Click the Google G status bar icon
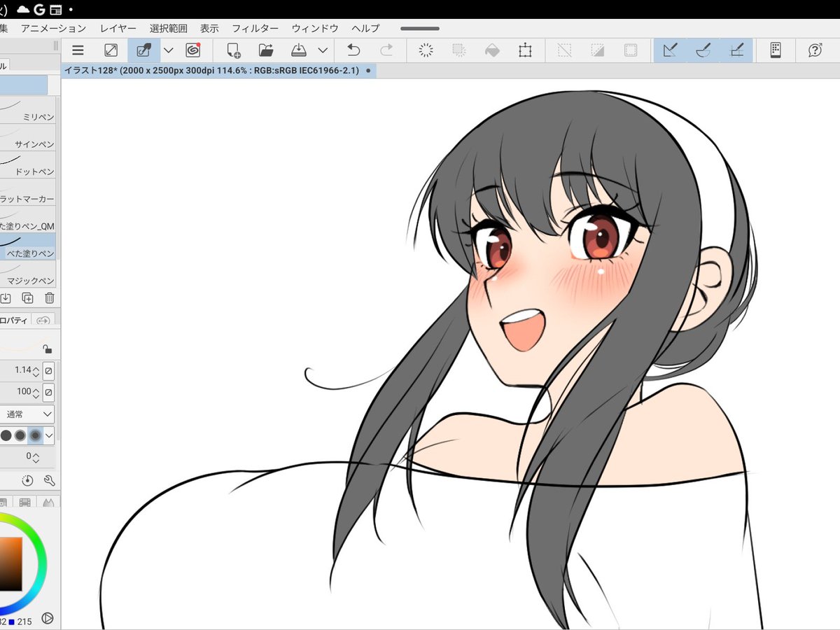840x630 pixels. (39, 9)
